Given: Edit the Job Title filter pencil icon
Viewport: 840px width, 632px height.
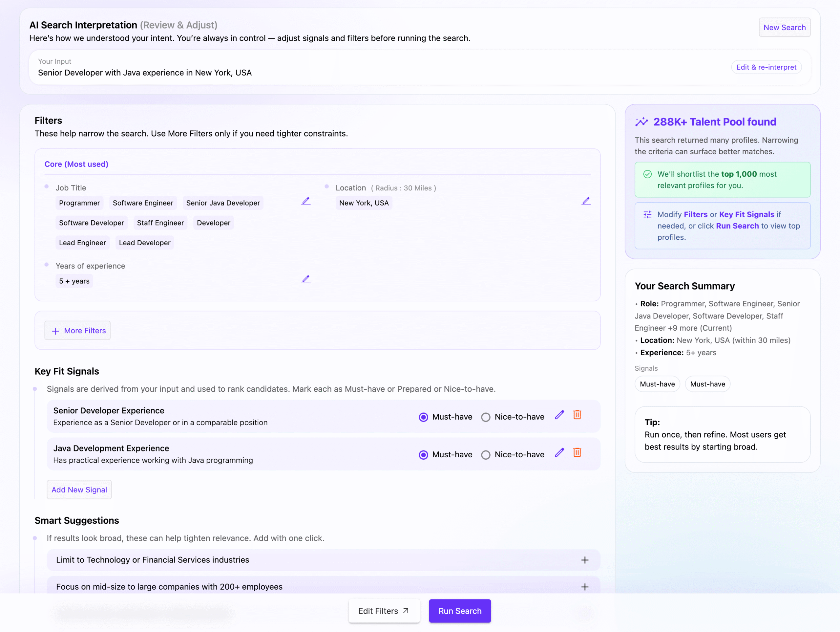Looking at the screenshot, I should tap(306, 201).
